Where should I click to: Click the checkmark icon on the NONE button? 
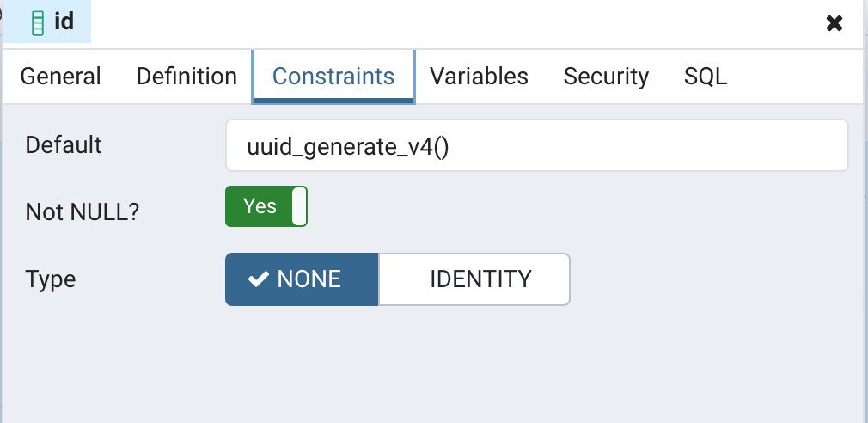(258, 279)
